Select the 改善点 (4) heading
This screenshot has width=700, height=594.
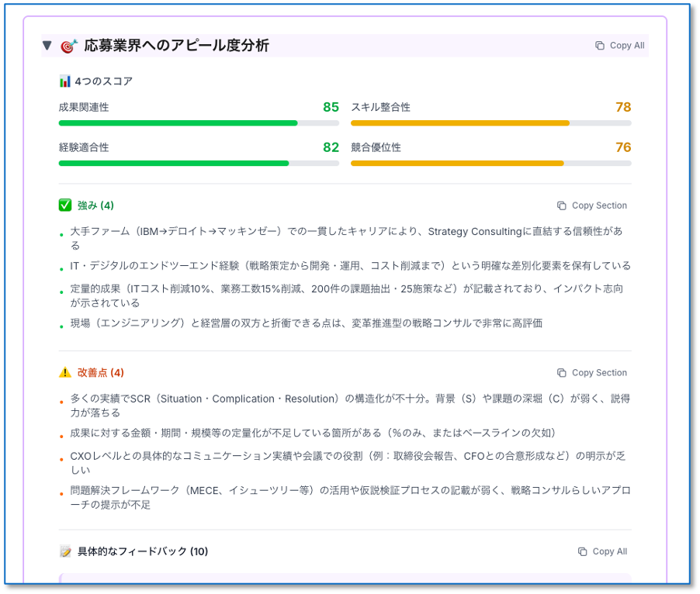[x=100, y=373]
